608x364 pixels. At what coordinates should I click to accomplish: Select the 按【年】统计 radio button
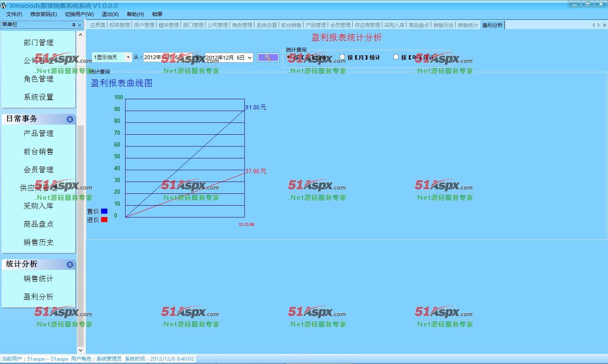pyautogui.click(x=396, y=57)
